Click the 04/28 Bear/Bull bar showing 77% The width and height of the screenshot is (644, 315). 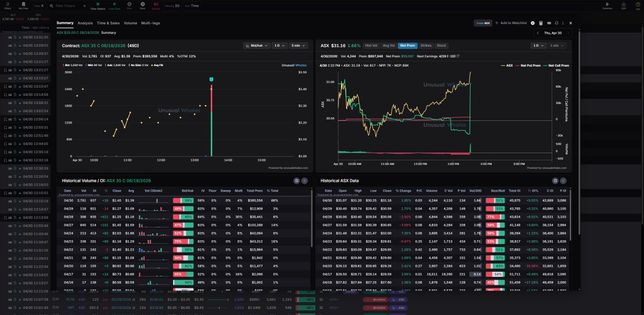pos(495,217)
